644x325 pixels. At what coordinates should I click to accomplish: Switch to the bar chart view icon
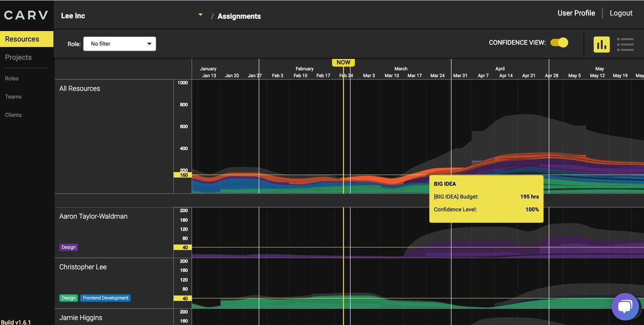pyautogui.click(x=602, y=44)
